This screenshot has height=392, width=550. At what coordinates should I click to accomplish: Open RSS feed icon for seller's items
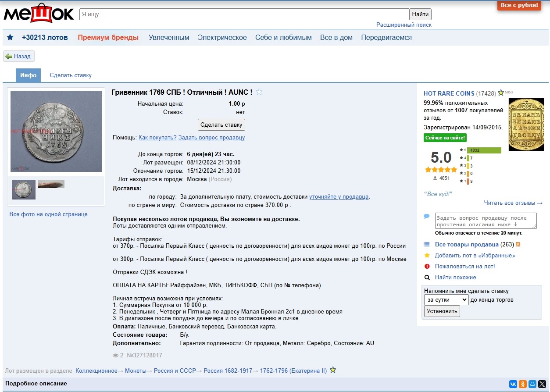[x=518, y=245]
